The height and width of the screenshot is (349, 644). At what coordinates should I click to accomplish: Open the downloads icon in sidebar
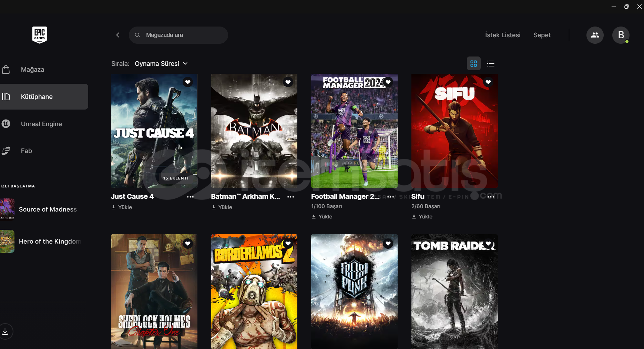click(5, 331)
